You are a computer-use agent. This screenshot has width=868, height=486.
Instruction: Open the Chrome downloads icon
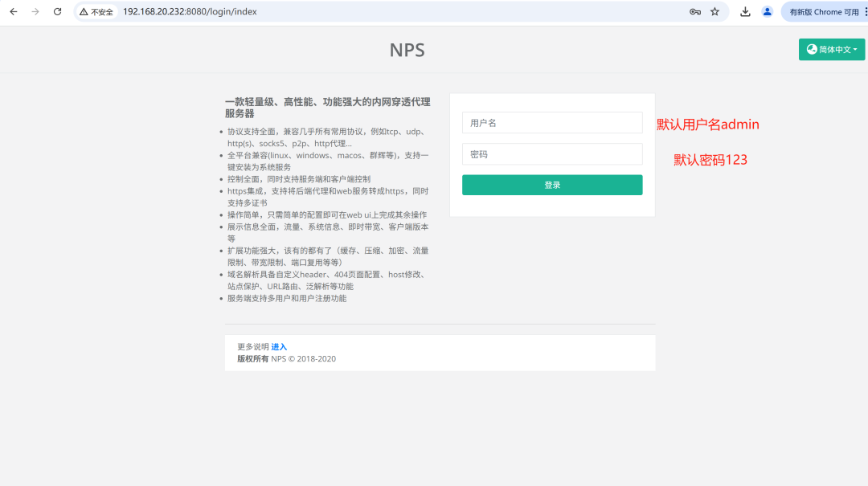pos(745,11)
